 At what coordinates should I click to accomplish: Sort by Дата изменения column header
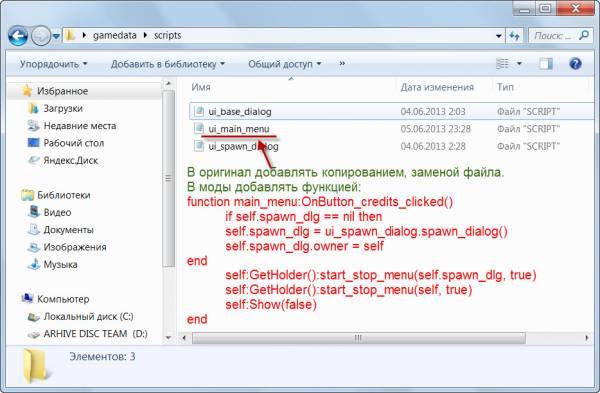(437, 87)
